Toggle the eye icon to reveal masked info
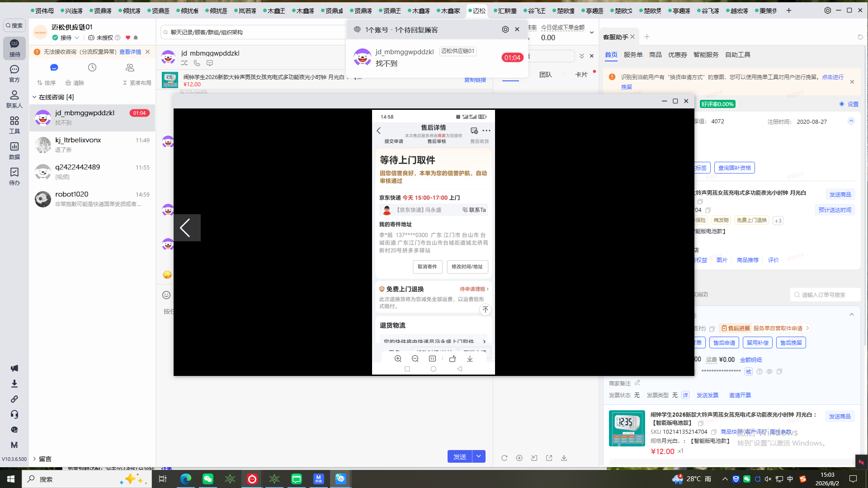This screenshot has width=868, height=488. click(769, 371)
